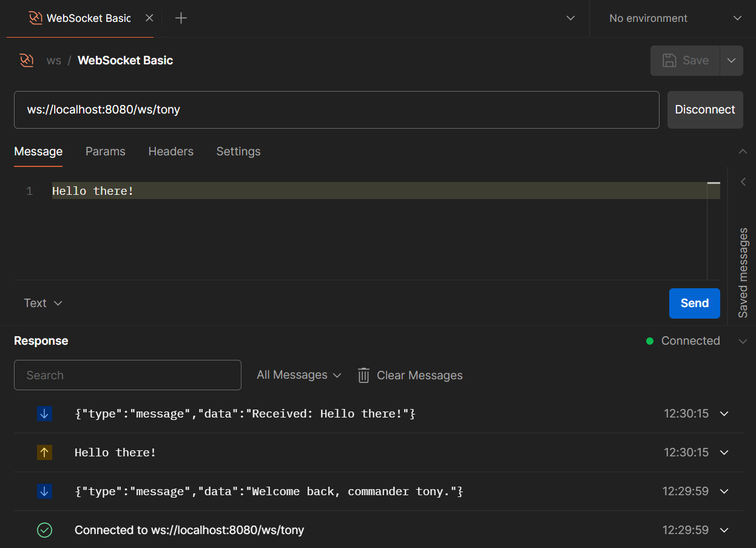Click the trash icon to clear messages

(x=363, y=375)
